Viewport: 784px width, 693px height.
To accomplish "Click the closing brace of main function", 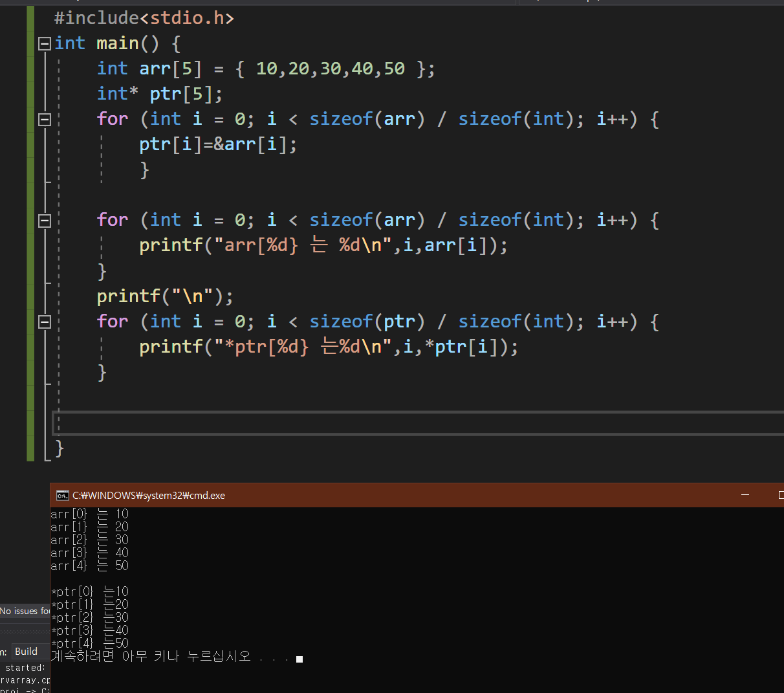I will [x=60, y=448].
